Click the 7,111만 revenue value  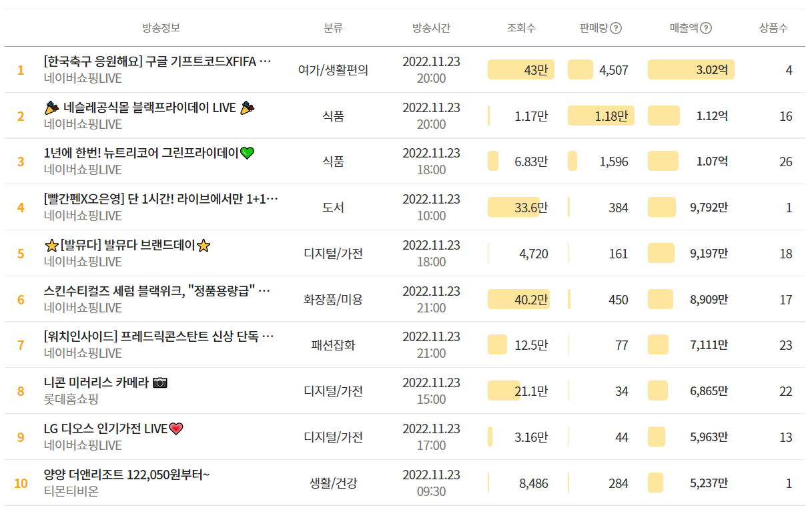click(x=709, y=345)
